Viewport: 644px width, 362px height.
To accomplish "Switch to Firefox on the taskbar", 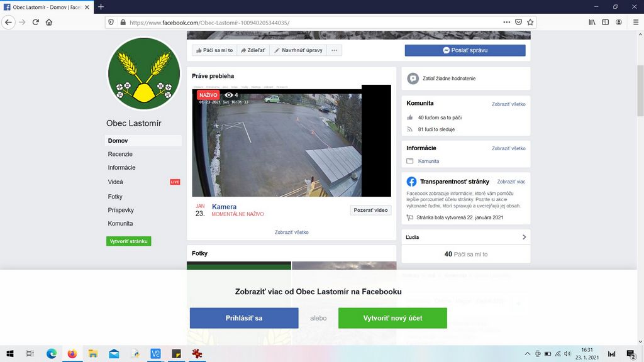I will pyautogui.click(x=72, y=353).
